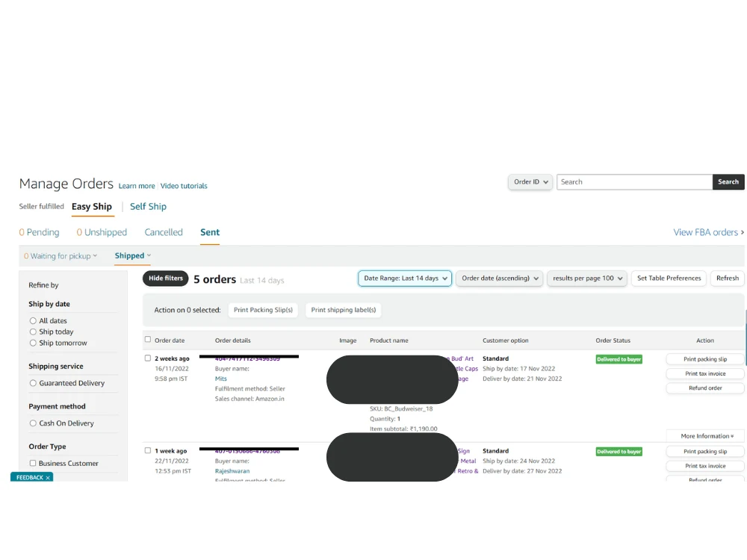747x560 pixels.
Task: Click the Hide filters button
Action: tap(166, 279)
